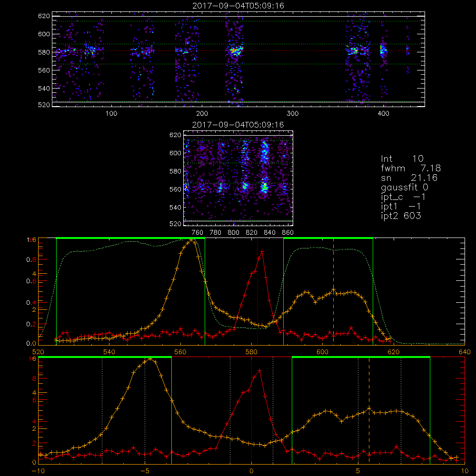Select the 'gaussfit 0' parameter text

point(405,188)
